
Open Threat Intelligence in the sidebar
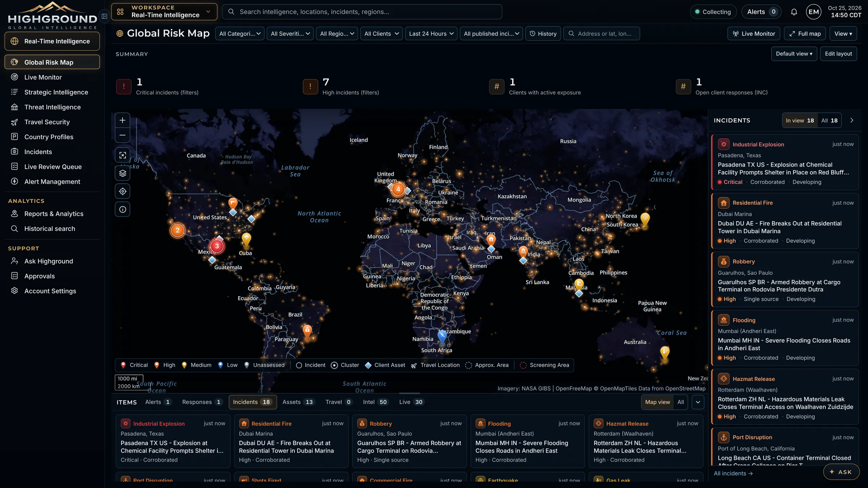(x=52, y=107)
